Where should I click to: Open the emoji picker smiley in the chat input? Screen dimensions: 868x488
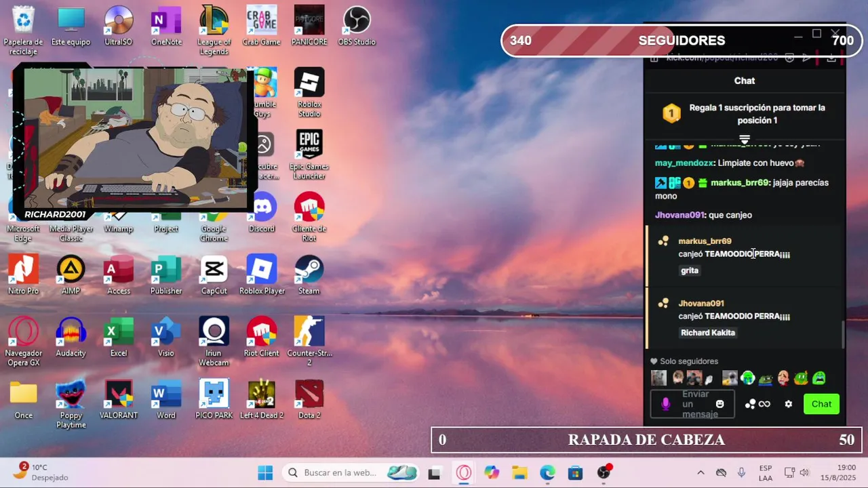[x=720, y=404]
